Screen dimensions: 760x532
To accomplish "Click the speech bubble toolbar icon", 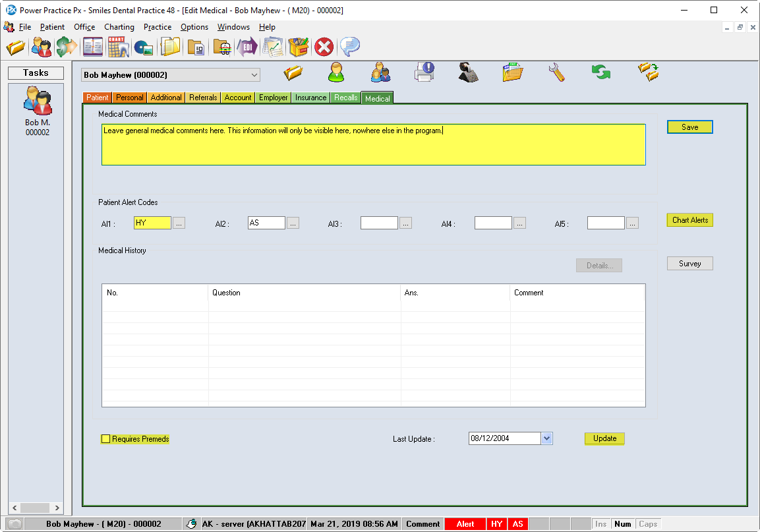I will coord(349,47).
